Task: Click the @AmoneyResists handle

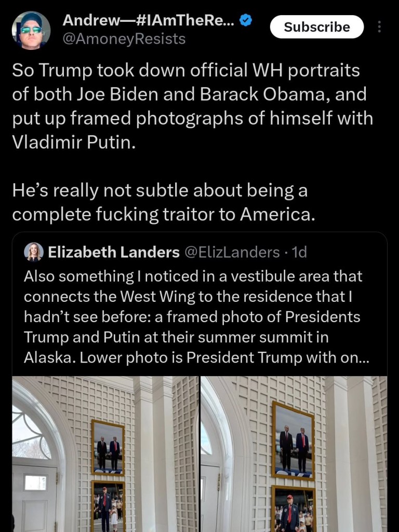Action: tap(124, 39)
